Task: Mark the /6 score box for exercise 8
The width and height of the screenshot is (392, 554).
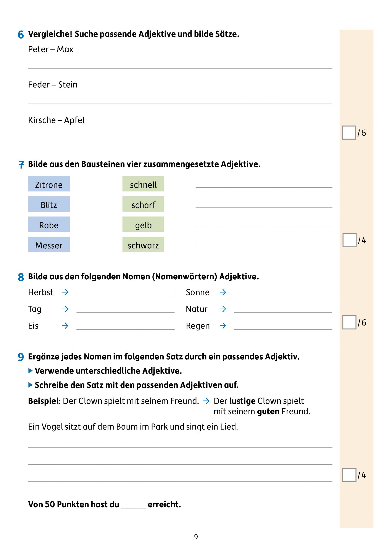Action: 349,322
